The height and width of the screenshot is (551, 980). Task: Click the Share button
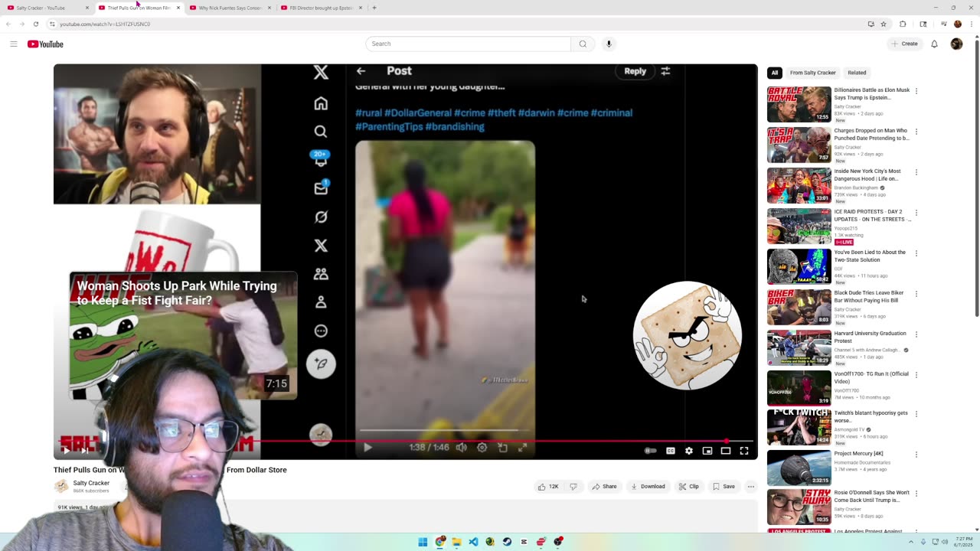click(x=604, y=486)
